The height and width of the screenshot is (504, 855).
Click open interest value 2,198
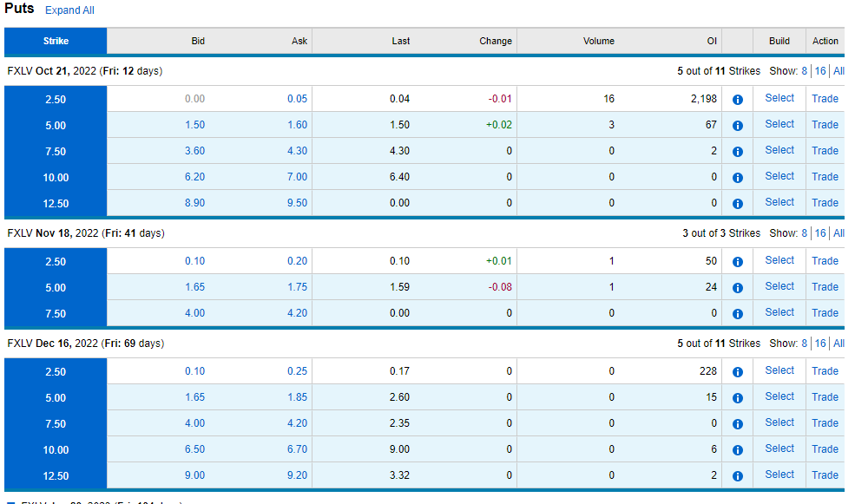point(704,99)
